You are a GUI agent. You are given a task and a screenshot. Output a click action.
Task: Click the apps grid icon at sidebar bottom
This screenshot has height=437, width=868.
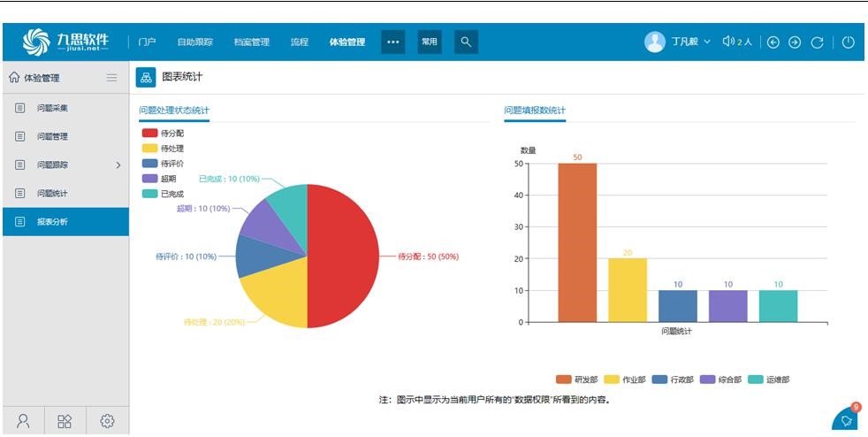click(x=65, y=421)
